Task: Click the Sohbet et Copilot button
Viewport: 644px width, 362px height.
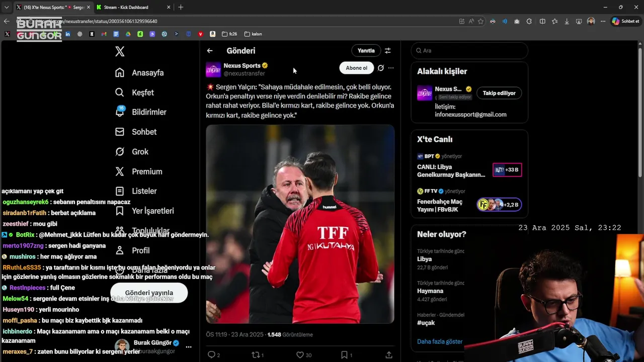Action: tap(626, 21)
